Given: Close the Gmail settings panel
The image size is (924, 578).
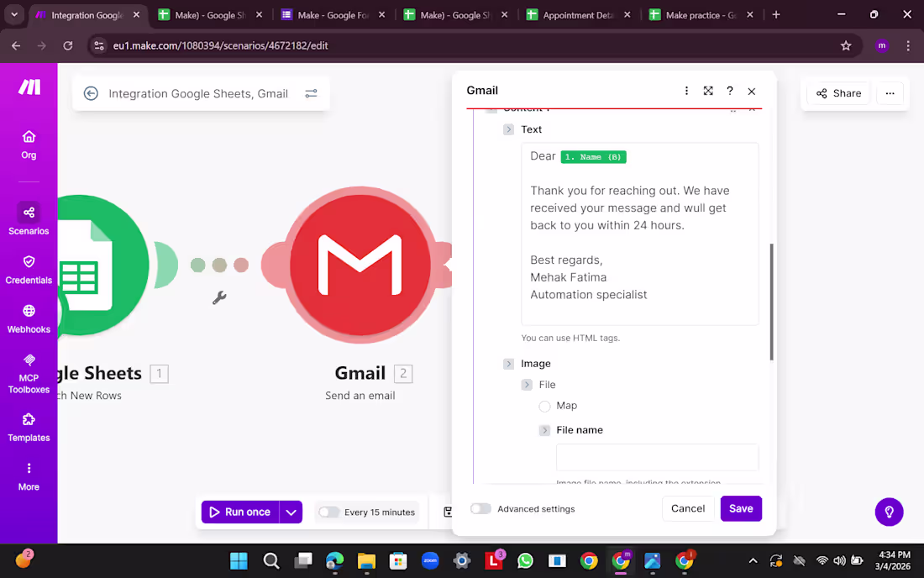Looking at the screenshot, I should click(x=751, y=92).
